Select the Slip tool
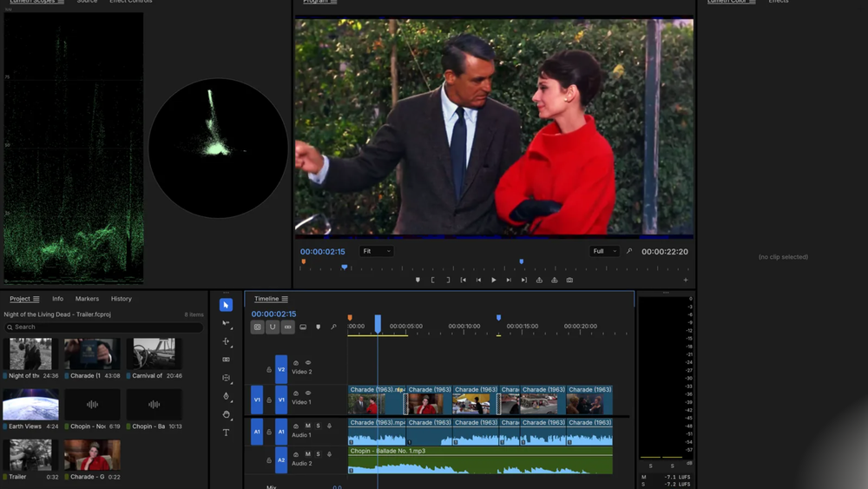The image size is (868, 489). tap(226, 378)
